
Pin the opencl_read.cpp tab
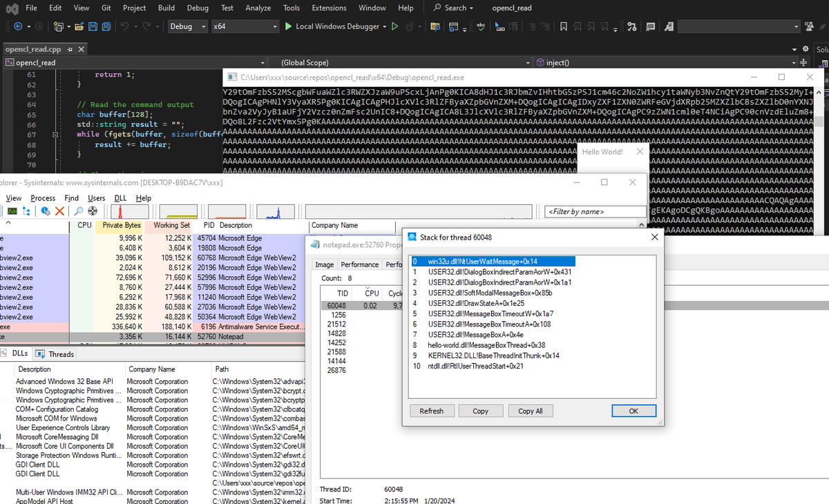(70, 50)
